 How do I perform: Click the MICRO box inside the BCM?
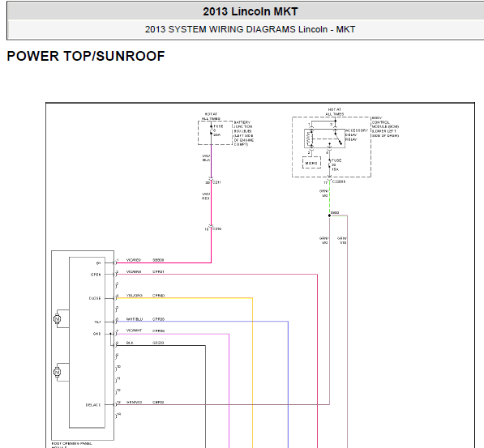[311, 163]
